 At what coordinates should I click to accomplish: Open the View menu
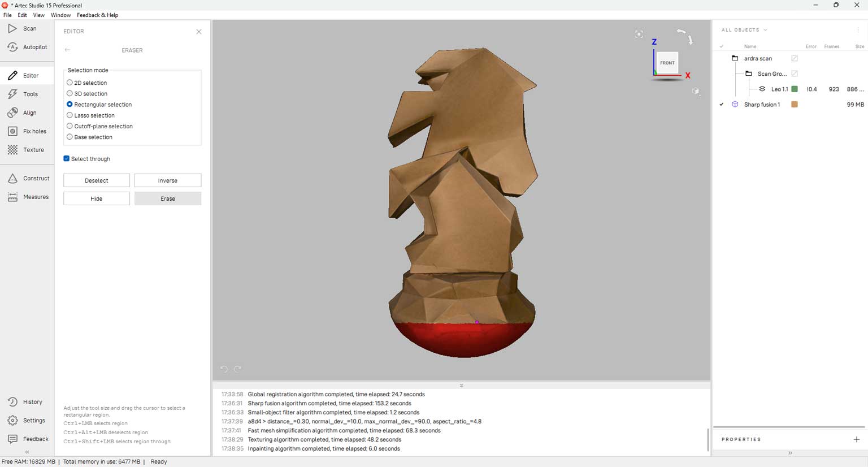(x=38, y=15)
